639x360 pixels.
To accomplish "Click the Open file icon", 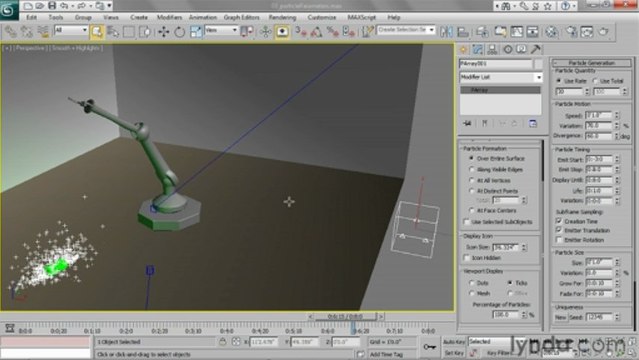I will (x=40, y=6).
